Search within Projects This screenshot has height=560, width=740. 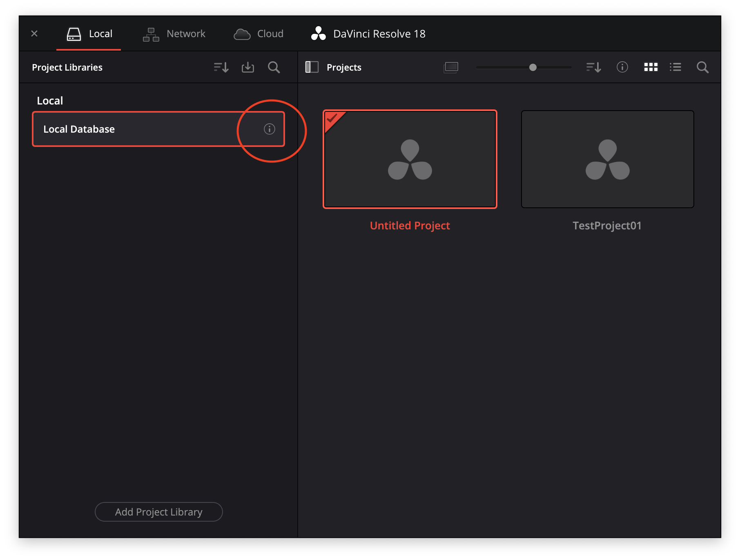(702, 67)
